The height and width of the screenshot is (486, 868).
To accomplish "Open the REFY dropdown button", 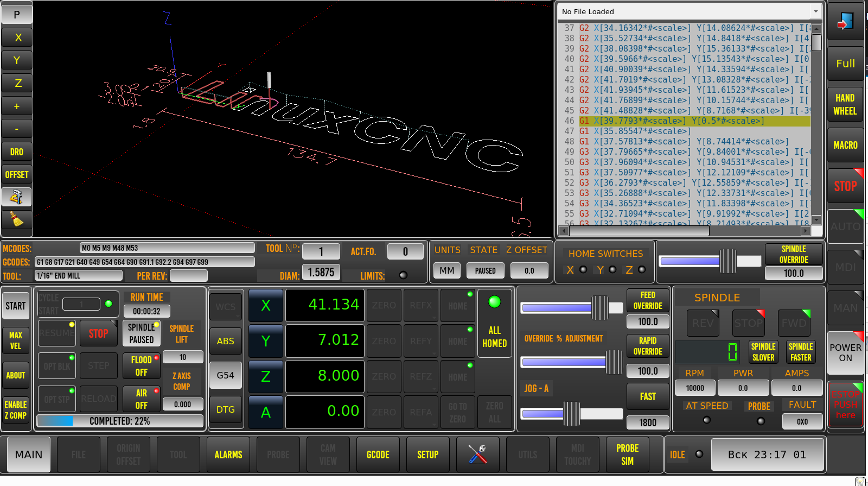I will (421, 341).
